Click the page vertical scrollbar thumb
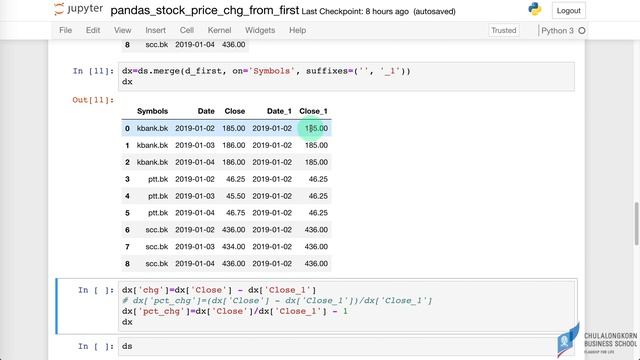Viewport: 640px width, 360px height. [x=636, y=224]
